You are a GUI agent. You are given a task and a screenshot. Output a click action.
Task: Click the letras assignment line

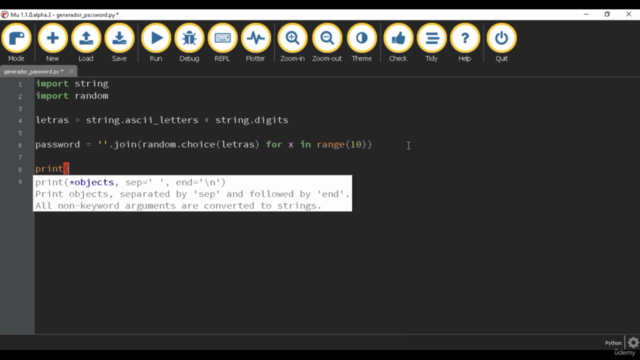point(162,120)
